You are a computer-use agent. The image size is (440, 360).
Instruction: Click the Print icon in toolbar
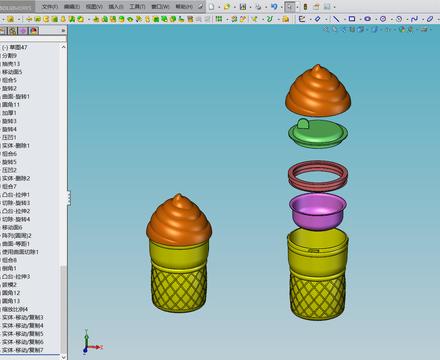coord(258,6)
